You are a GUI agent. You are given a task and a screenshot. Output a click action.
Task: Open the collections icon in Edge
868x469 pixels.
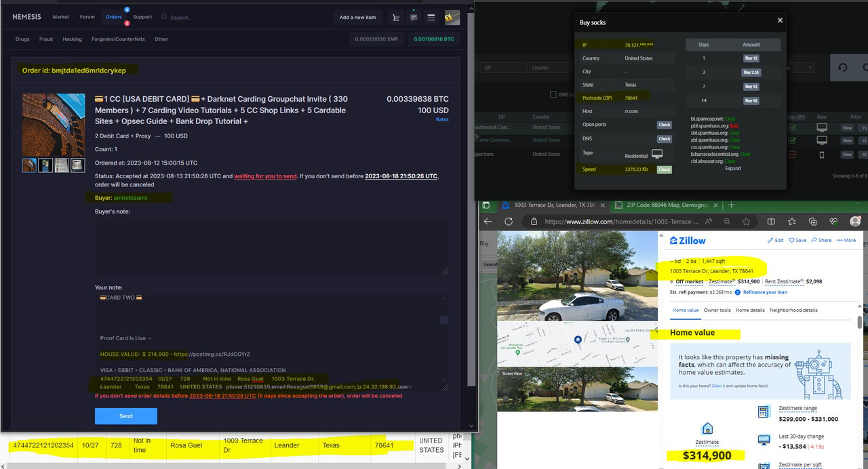pos(813,222)
